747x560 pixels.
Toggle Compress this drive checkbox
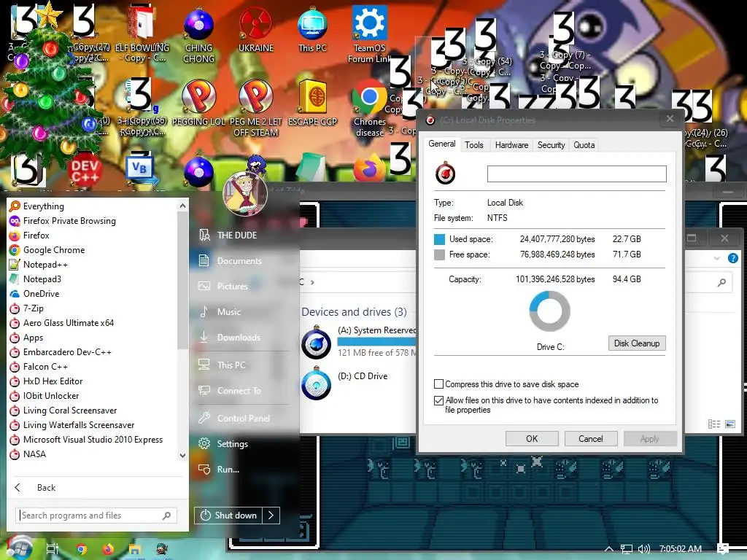click(438, 384)
